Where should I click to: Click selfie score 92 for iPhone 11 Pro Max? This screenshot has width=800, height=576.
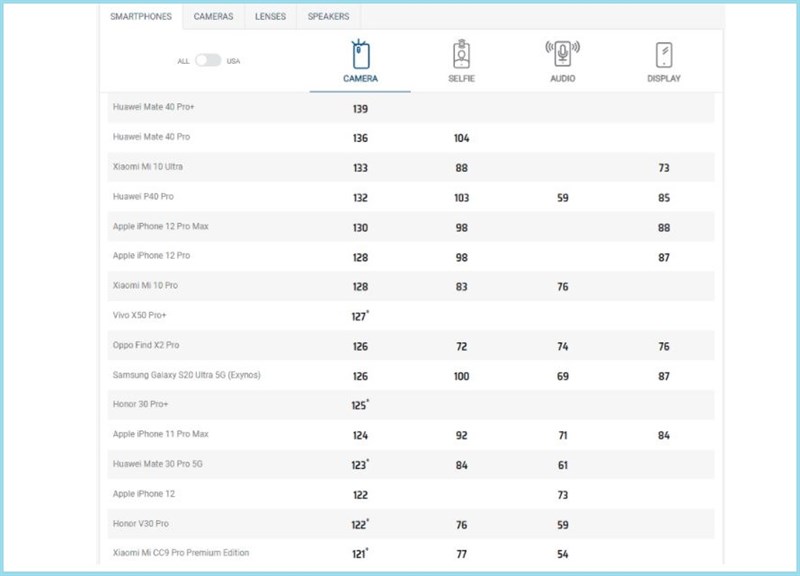461,436
